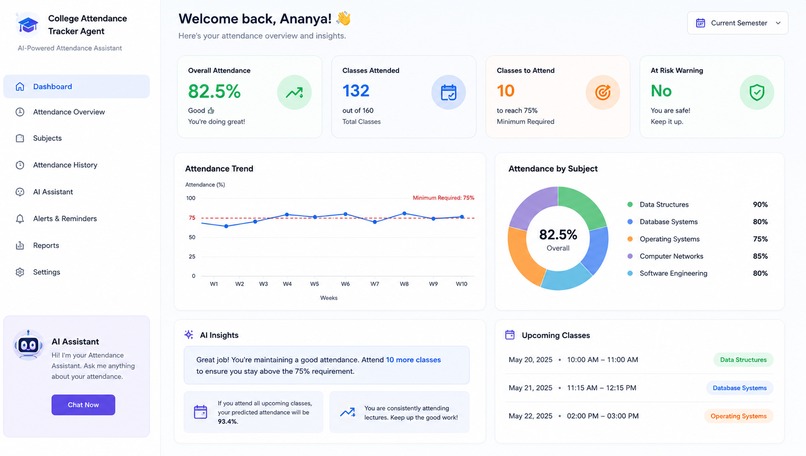Image resolution: width=806 pixels, height=456 pixels.
Task: Click the orange Operating Systems donut segment
Action: (523, 257)
